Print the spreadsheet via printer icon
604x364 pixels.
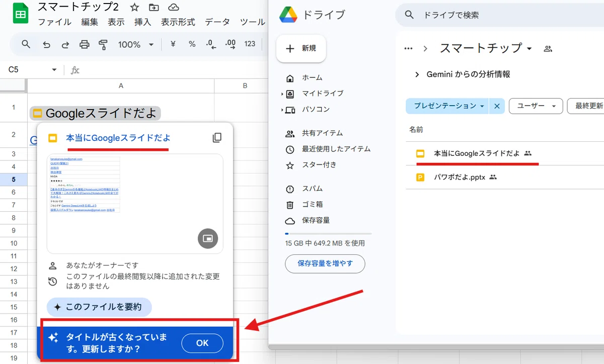coord(85,44)
